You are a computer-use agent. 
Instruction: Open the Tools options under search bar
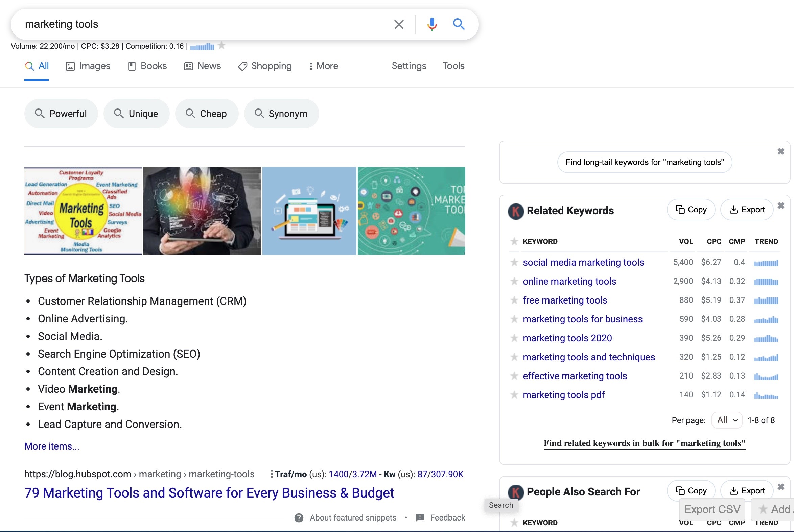pos(453,66)
